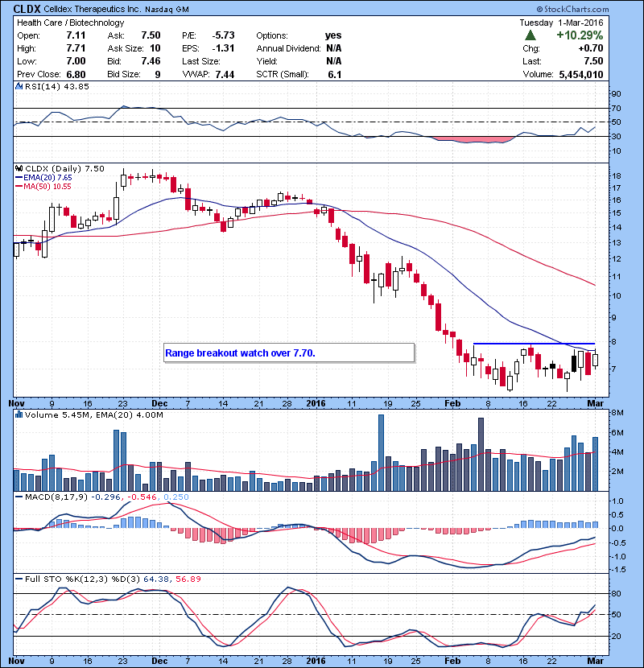Click the volume bars icon beside Volume label
644x668 pixels.
click(19, 414)
